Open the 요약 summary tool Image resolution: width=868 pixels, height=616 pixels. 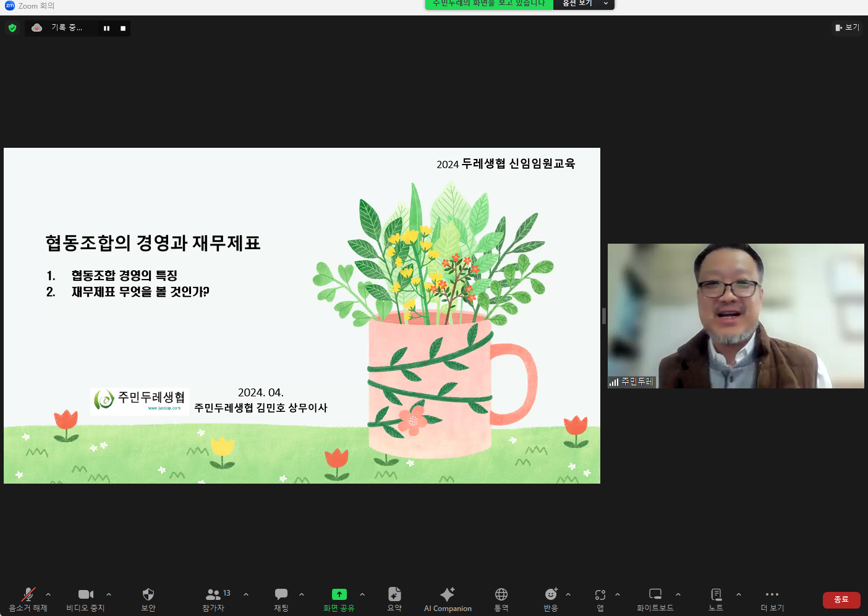click(x=394, y=599)
